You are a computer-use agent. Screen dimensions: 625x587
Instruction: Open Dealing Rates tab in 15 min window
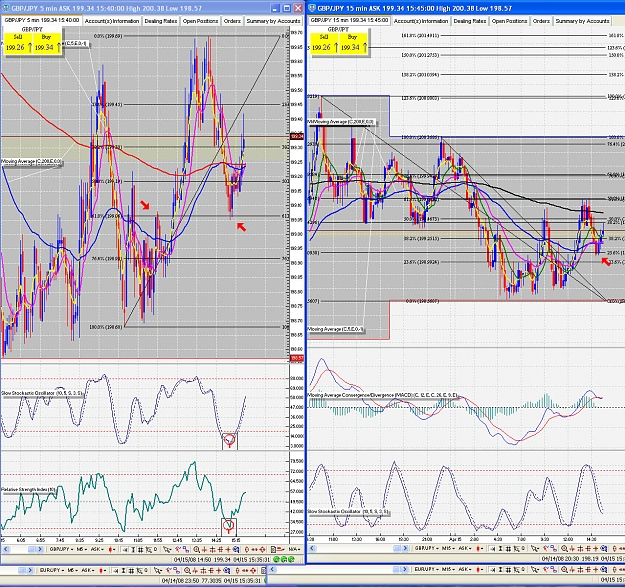pos(470,21)
